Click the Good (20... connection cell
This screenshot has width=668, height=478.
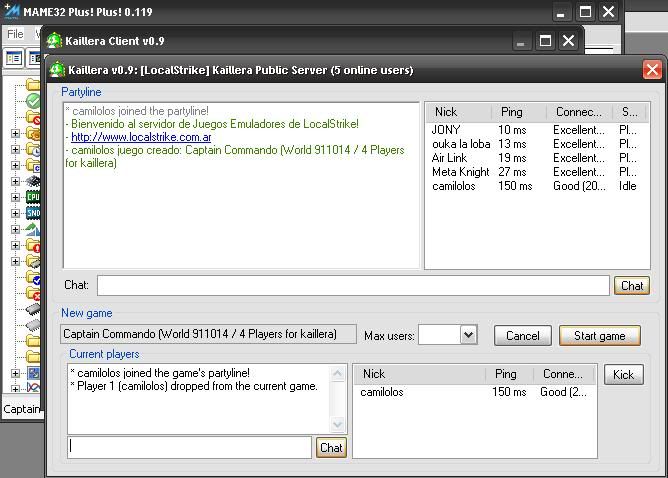(x=579, y=186)
